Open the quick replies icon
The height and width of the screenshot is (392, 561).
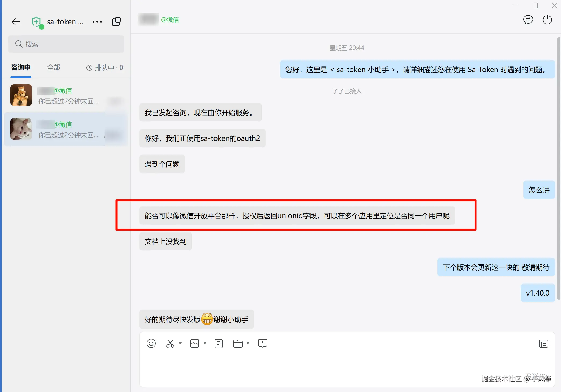[218, 343]
